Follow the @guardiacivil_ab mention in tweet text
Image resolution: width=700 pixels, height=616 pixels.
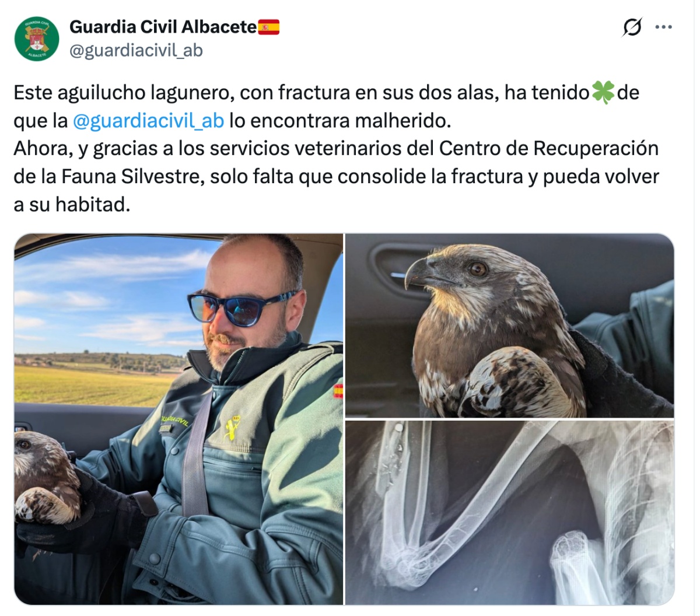coord(148,120)
